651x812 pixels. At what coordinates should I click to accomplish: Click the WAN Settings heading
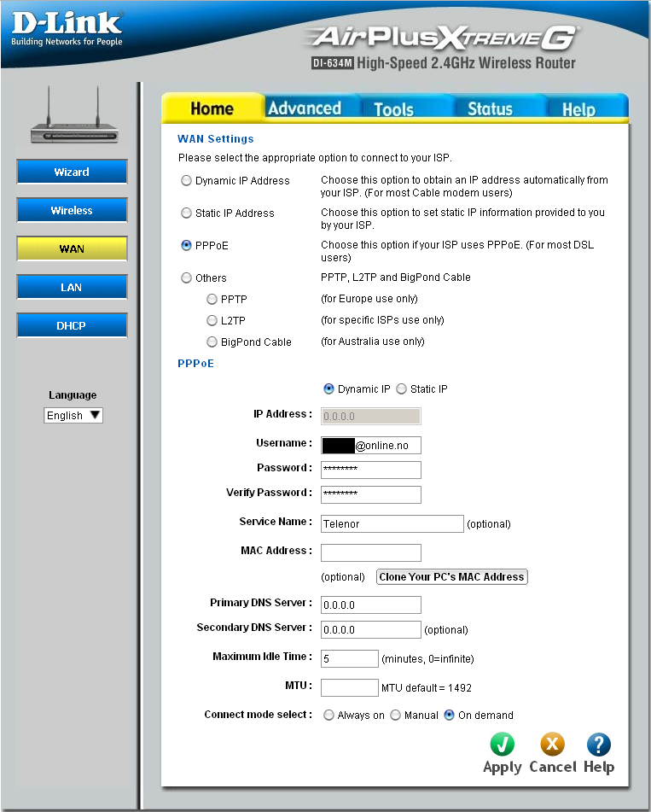[x=215, y=139]
